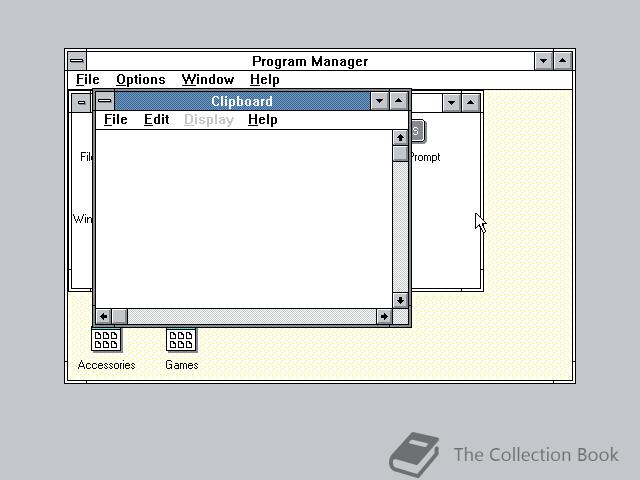This screenshot has height=480, width=640.
Task: Open Program Manager control menu box
Action: (77, 61)
